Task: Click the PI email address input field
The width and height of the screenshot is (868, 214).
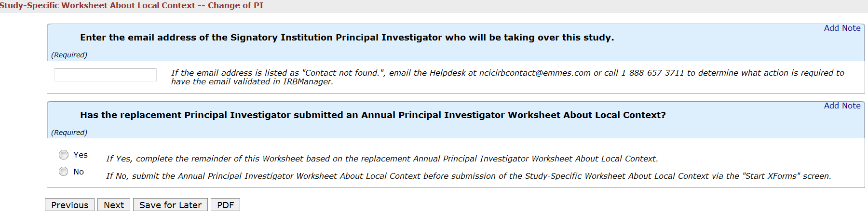Action: [x=105, y=75]
